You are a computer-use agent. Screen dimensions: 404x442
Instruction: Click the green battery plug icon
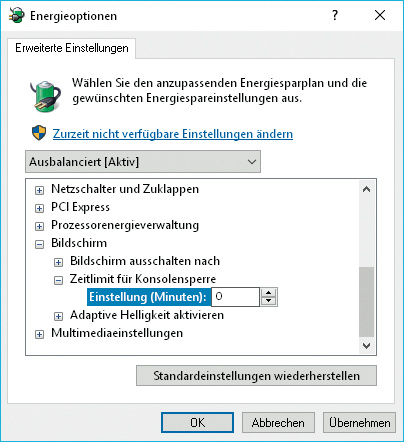[45, 96]
